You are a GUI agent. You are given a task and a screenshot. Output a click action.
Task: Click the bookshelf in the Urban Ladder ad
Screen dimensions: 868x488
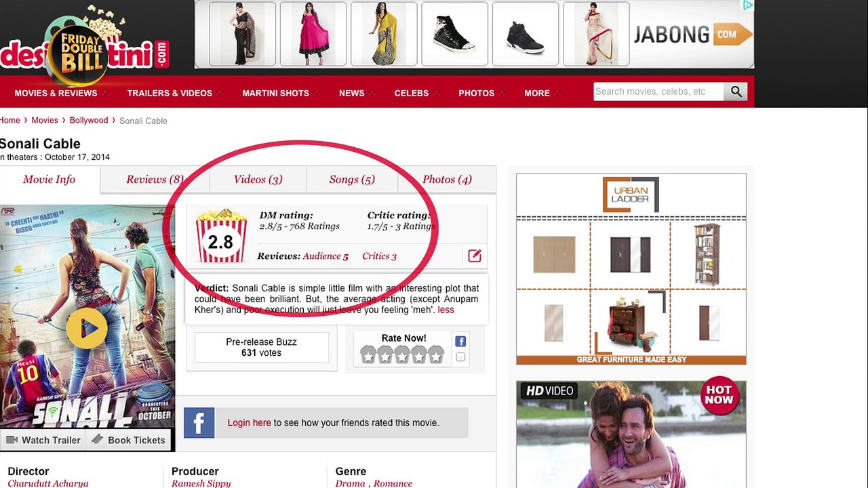pyautogui.click(x=707, y=254)
